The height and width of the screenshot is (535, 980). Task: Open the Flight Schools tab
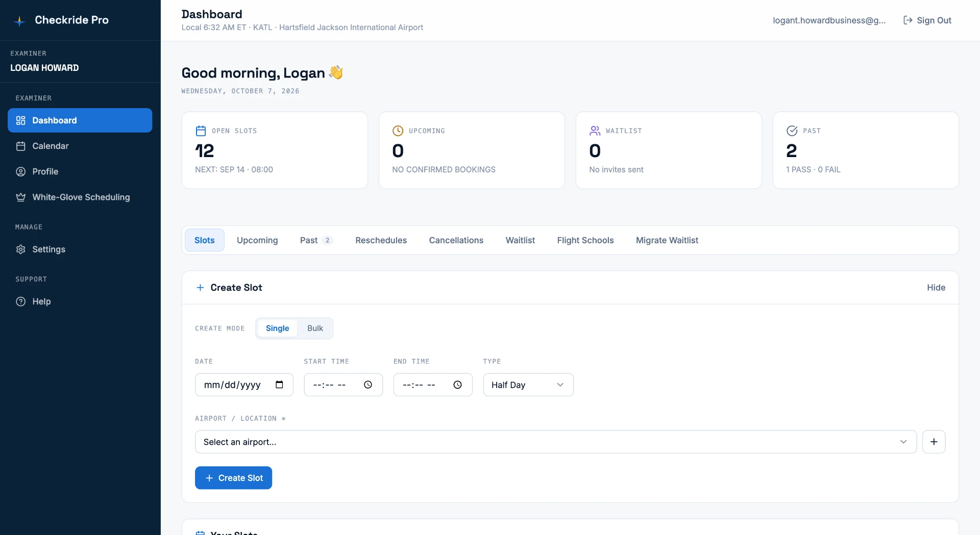pyautogui.click(x=585, y=240)
